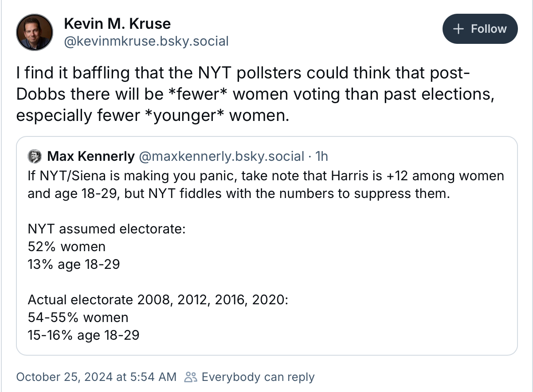Click the Everybody can reply text

258,377
